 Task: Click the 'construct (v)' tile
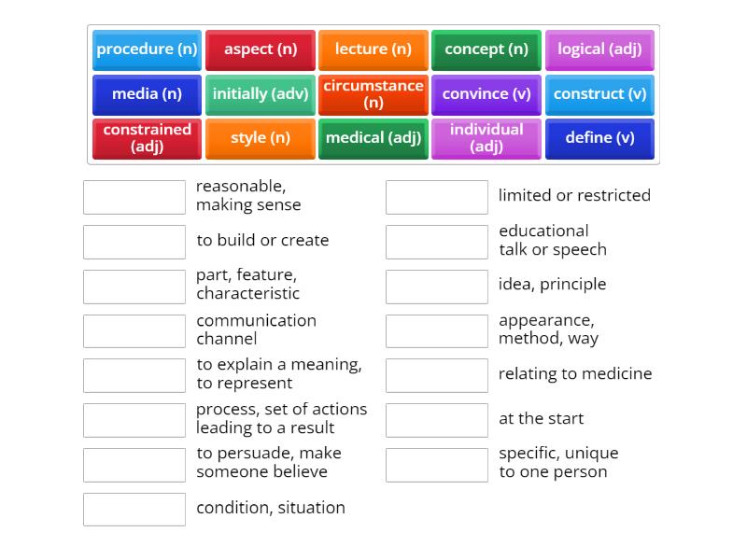[599, 93]
